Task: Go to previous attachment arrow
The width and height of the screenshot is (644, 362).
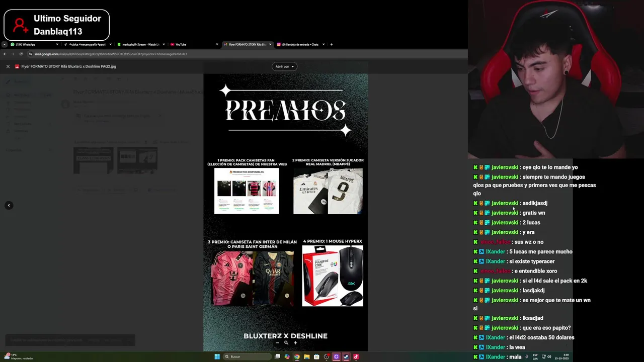Action: (x=9, y=205)
